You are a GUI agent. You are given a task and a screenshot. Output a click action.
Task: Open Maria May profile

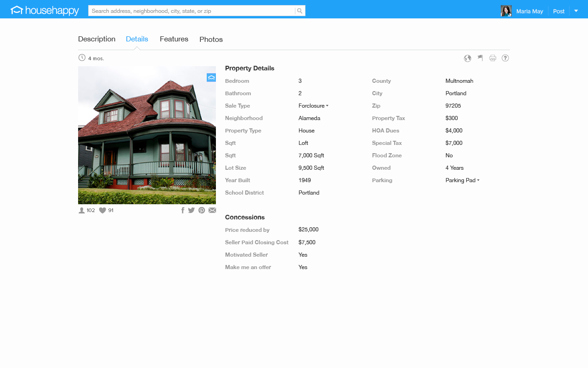point(529,11)
